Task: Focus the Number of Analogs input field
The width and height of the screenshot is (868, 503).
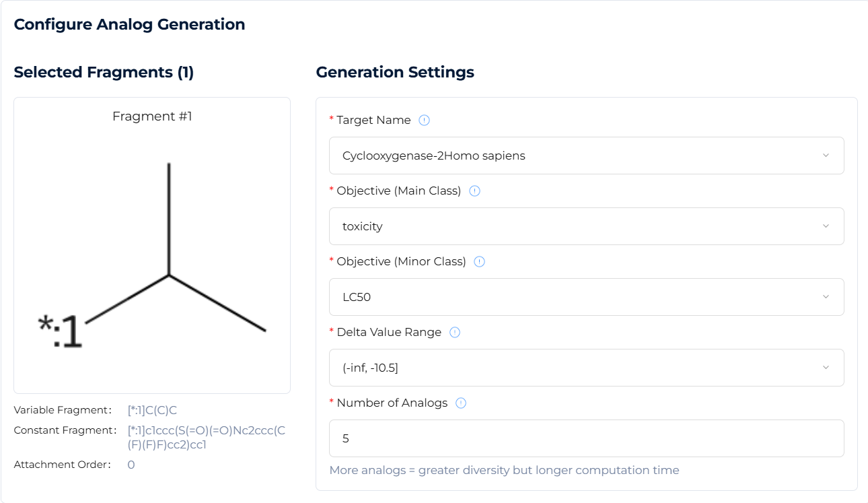Action: 586,438
